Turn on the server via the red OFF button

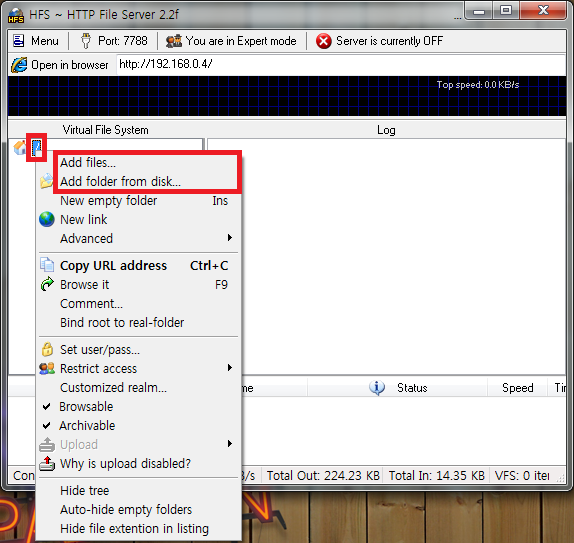click(379, 41)
